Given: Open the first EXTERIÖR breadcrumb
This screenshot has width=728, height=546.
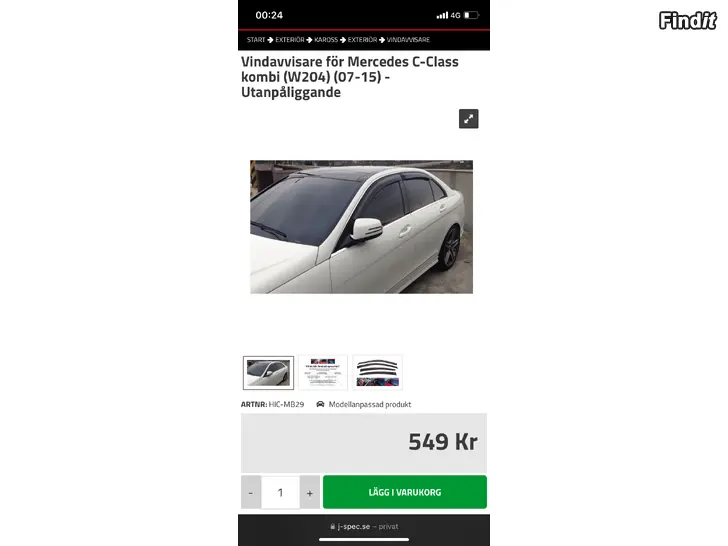Looking at the screenshot, I should pos(290,40).
